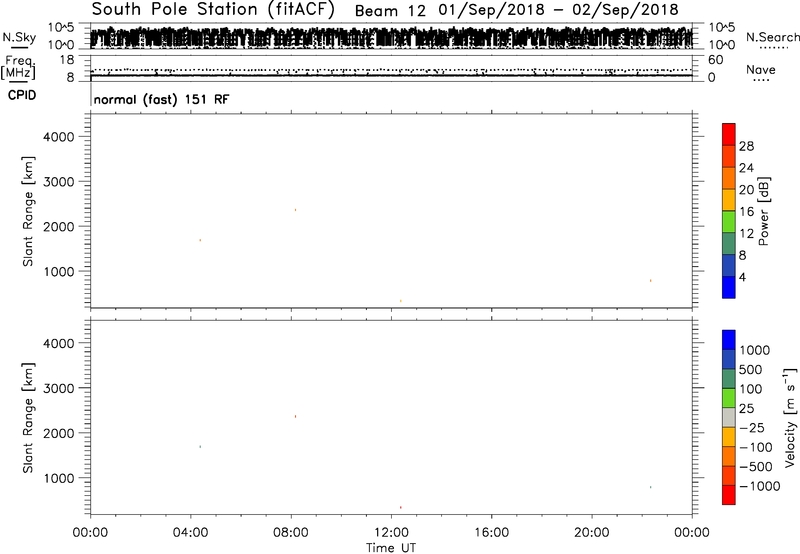
Task: Click the bright blue Power segment below 4
Action: point(729,287)
